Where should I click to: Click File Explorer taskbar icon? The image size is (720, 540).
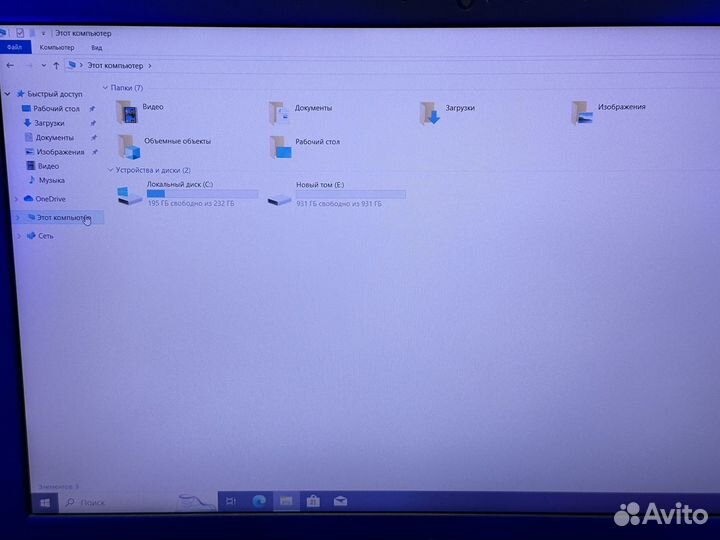click(286, 501)
